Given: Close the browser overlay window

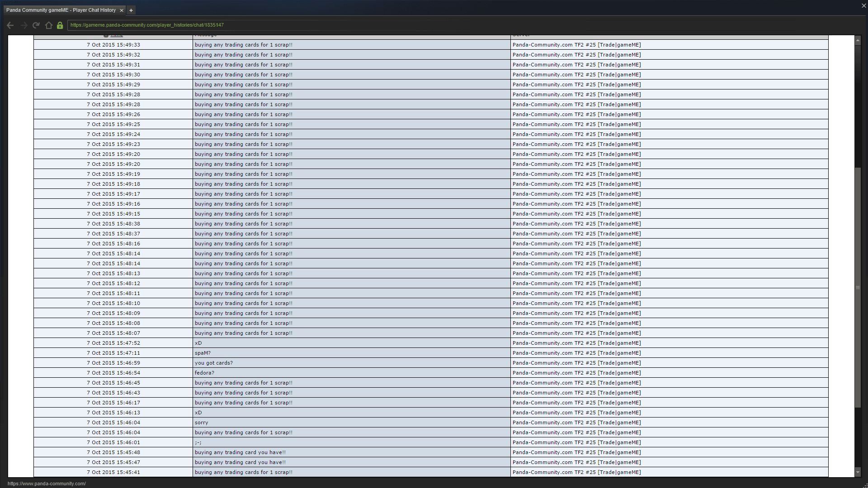Looking at the screenshot, I should (x=863, y=6).
